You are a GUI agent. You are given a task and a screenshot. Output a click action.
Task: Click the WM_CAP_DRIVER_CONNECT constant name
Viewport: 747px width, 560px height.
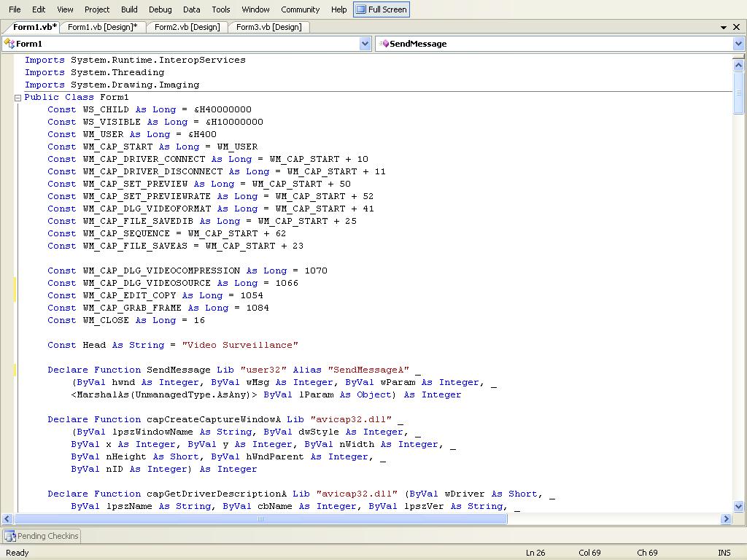[x=144, y=160]
